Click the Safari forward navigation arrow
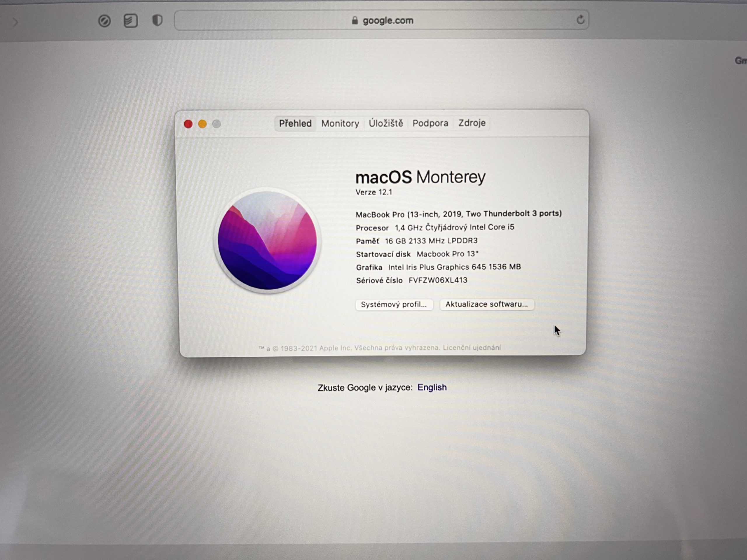Viewport: 747px width, 560px height. click(15, 22)
